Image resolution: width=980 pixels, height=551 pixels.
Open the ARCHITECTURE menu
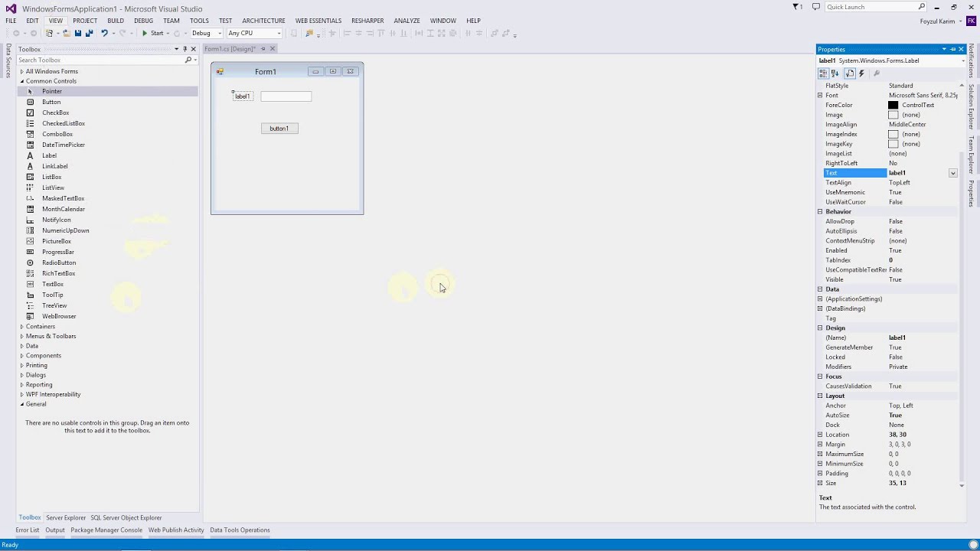pos(263,21)
